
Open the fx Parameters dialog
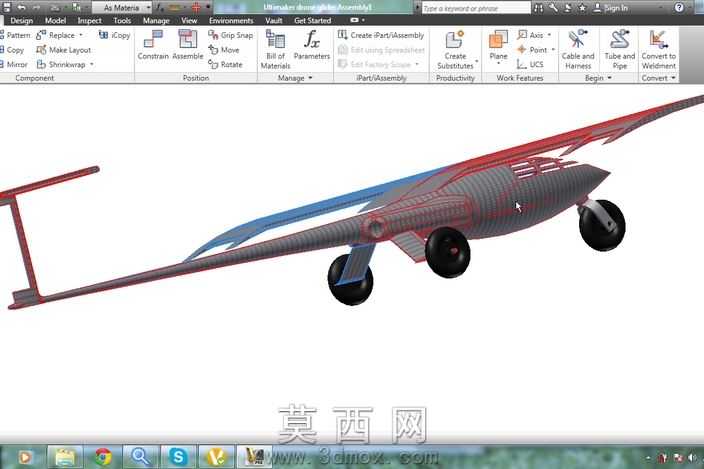tap(312, 44)
